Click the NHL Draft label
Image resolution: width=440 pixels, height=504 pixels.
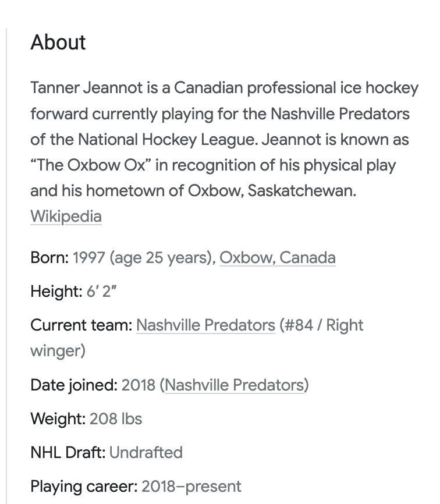[x=68, y=452]
